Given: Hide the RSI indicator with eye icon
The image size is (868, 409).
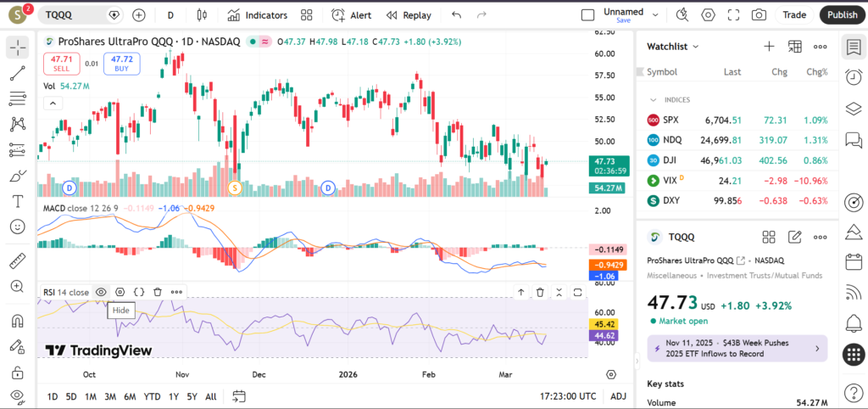Looking at the screenshot, I should pos(101,292).
